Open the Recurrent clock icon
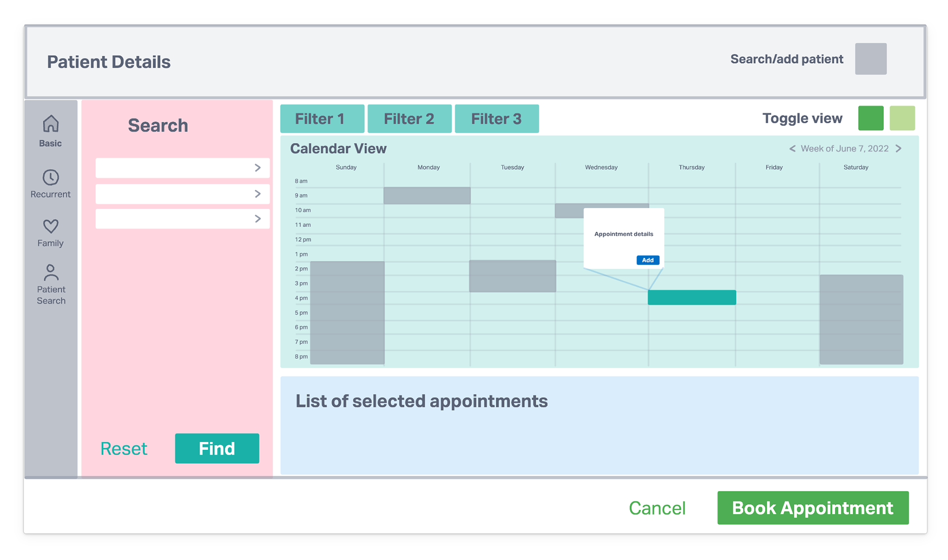948x560 pixels. [50, 178]
